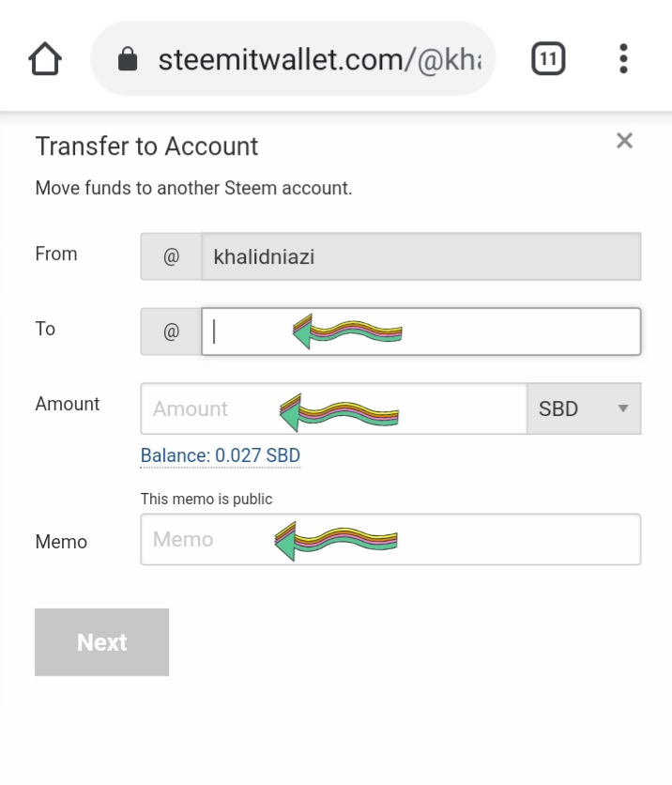
Task: Close the Transfer to Account dialog
Action: pyautogui.click(x=624, y=141)
